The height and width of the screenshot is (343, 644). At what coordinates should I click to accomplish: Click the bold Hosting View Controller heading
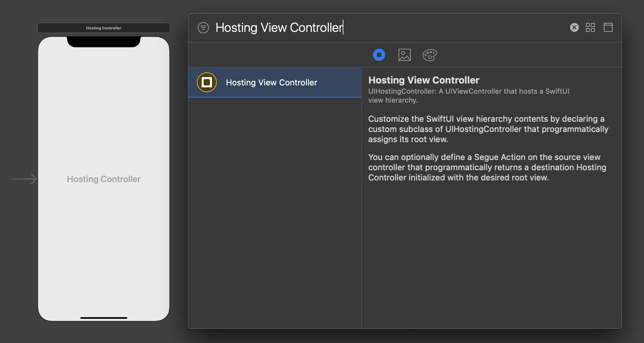coord(423,80)
